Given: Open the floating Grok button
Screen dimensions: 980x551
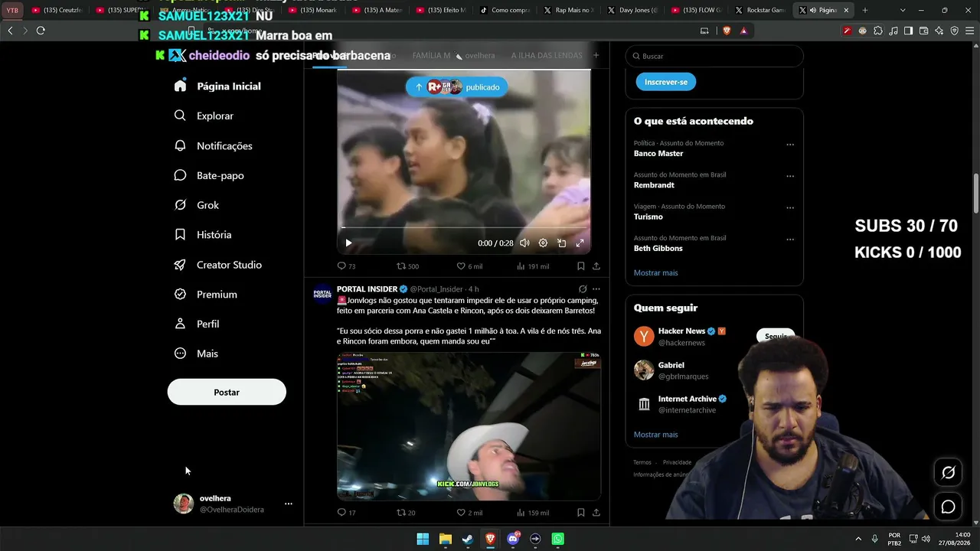Looking at the screenshot, I should coord(948,473).
